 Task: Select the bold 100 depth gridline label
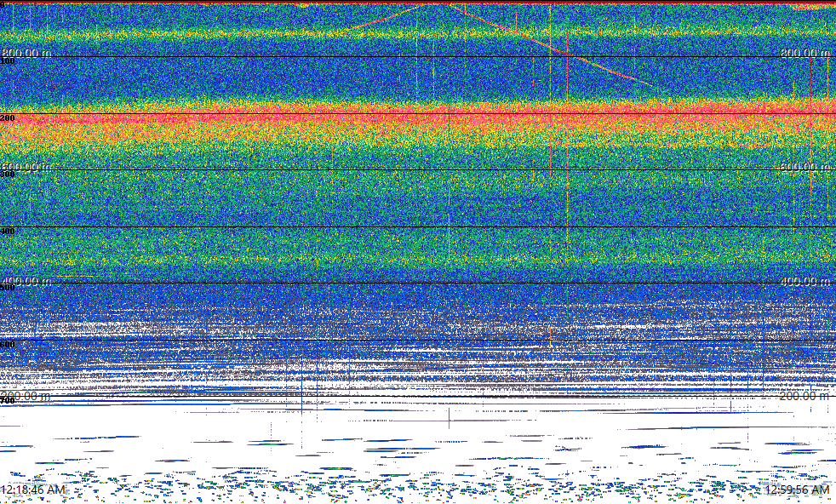click(x=8, y=61)
